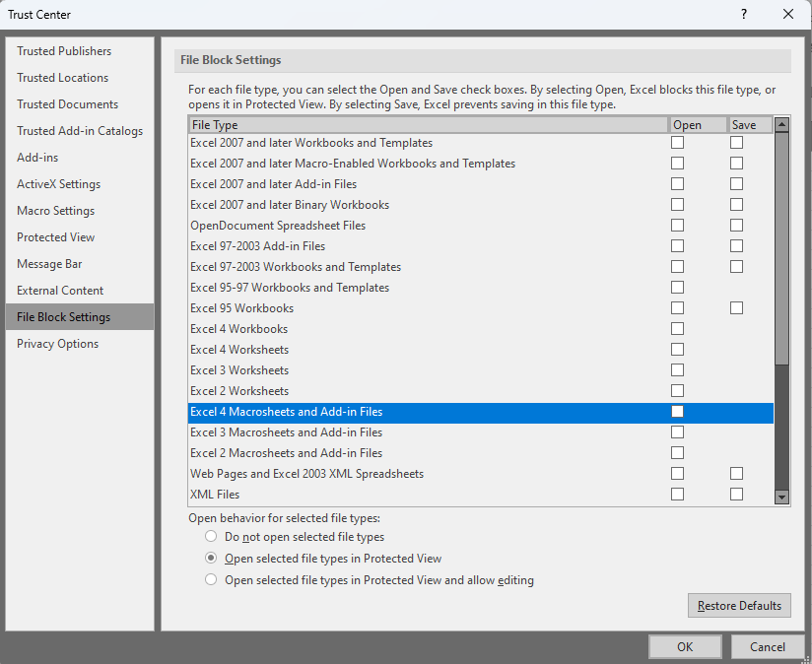Check Open for Excel 2 Macrosheets and Add-in Files
This screenshot has height=664, width=812.
click(x=677, y=453)
